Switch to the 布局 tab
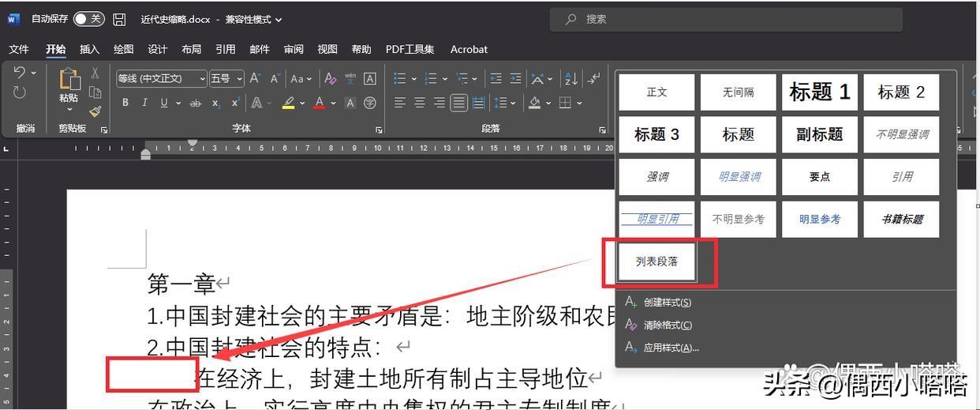 point(191,49)
